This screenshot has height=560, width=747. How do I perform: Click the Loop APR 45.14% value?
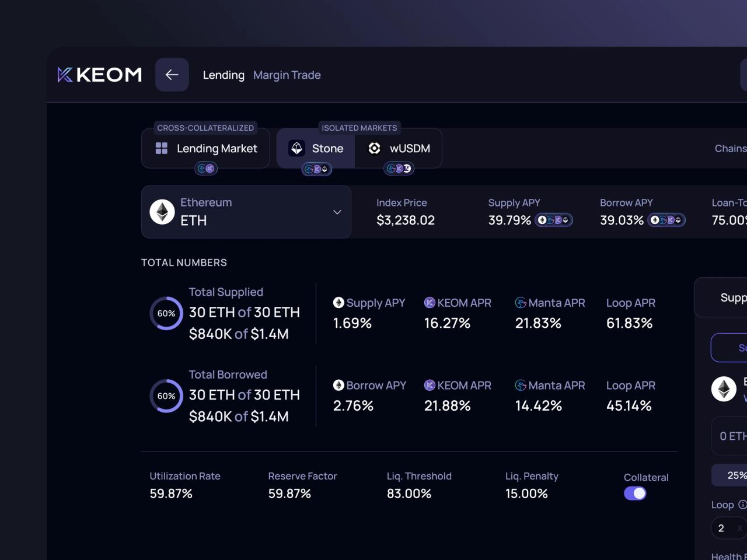point(629,406)
